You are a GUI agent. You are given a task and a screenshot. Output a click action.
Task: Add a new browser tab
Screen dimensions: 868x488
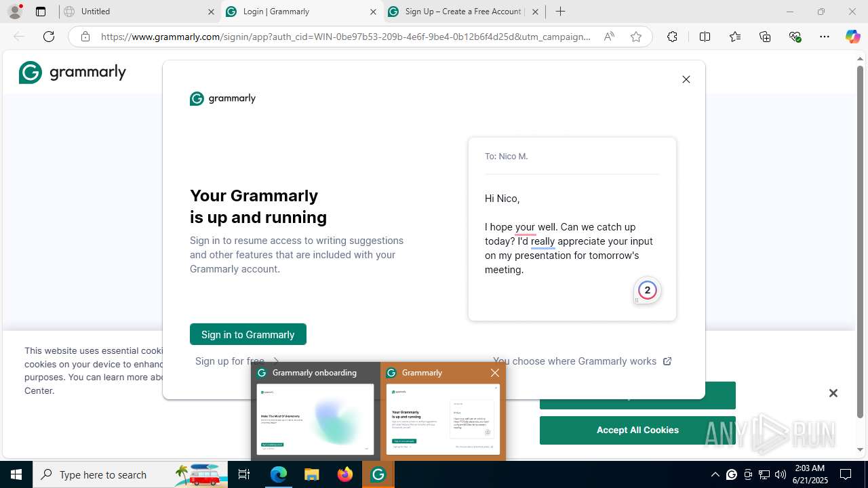[x=560, y=12]
